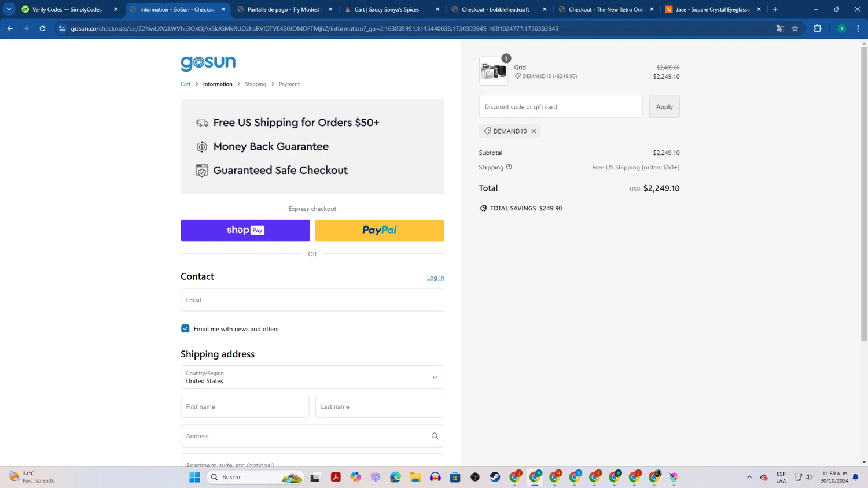Go back to Cart breadcrumb

point(185,84)
